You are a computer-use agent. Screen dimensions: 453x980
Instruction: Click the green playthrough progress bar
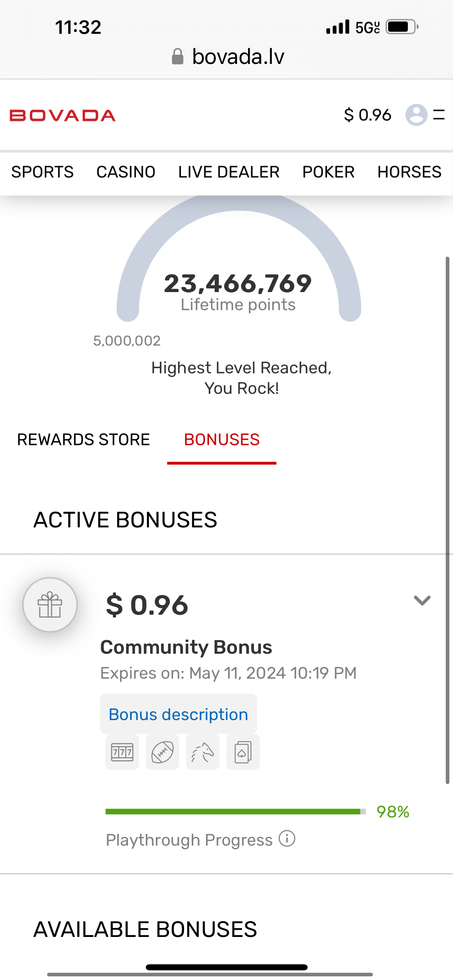point(234,811)
